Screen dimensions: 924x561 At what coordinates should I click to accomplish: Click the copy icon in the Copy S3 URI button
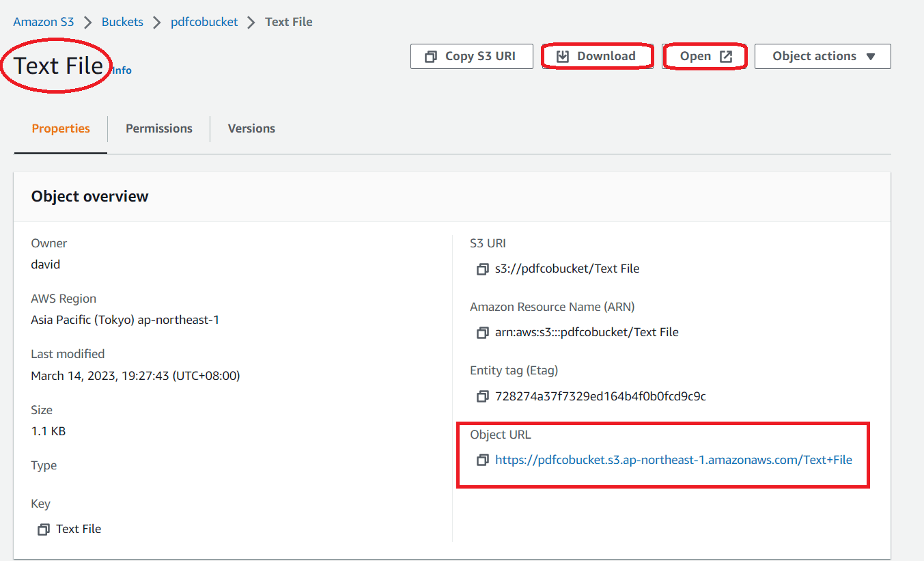pos(431,57)
